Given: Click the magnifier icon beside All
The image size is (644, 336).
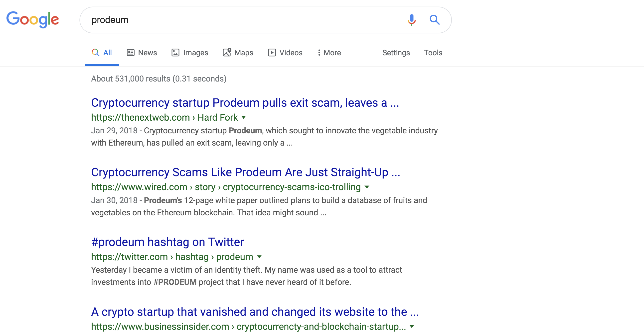Looking at the screenshot, I should (x=96, y=52).
